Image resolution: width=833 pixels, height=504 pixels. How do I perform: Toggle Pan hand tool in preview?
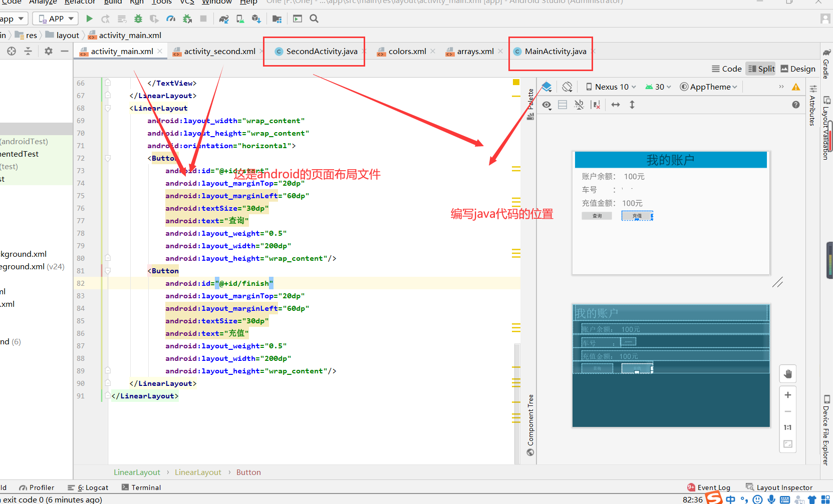[x=788, y=374]
